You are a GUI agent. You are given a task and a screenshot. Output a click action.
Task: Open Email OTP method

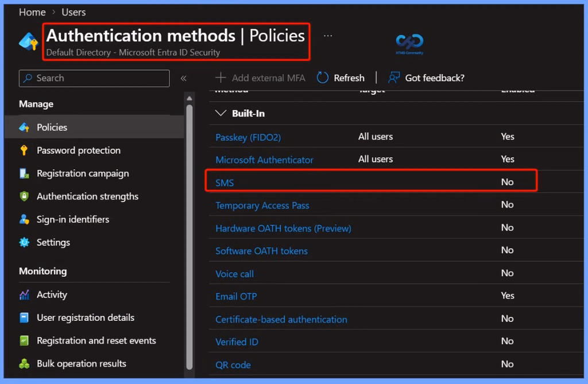point(236,297)
